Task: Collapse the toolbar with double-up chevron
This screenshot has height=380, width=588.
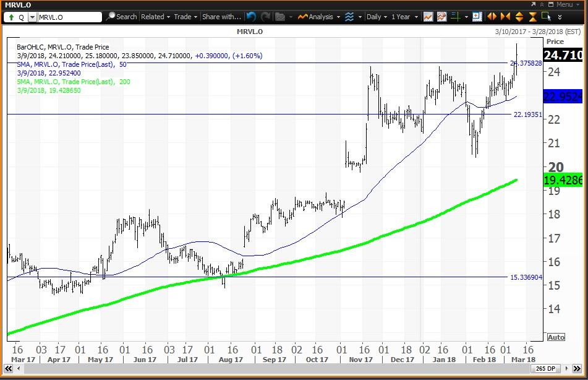Action: tap(542, 4)
